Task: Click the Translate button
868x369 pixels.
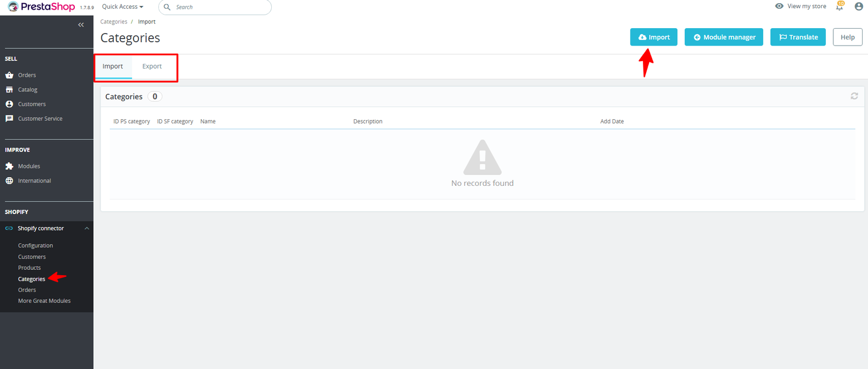Action: tap(798, 37)
